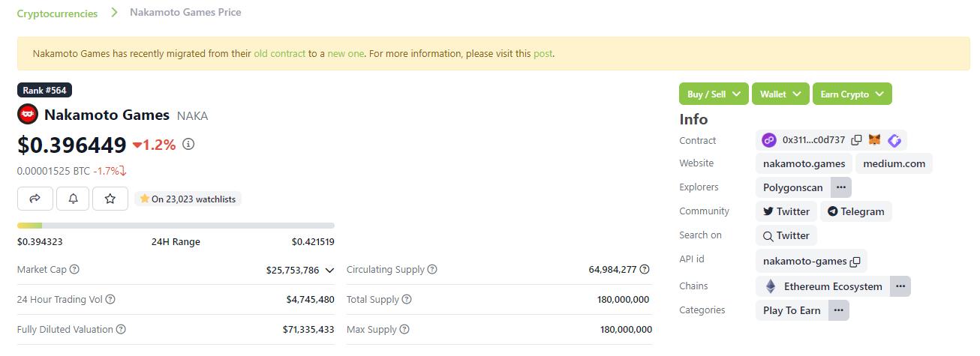Viewport: 980px width, 356px height.
Task: Copy the contract address with the copy icon
Action: 856,140
